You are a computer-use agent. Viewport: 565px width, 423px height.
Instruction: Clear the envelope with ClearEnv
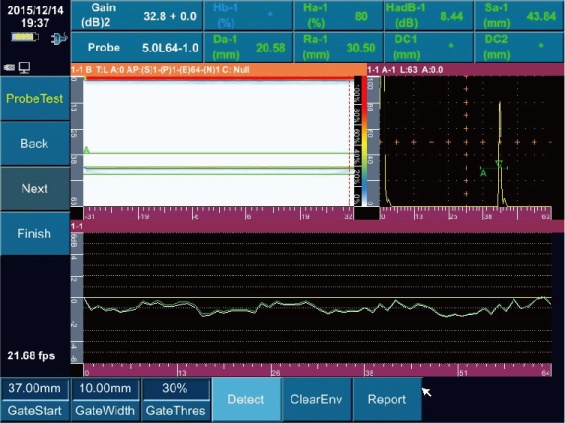pos(316,399)
